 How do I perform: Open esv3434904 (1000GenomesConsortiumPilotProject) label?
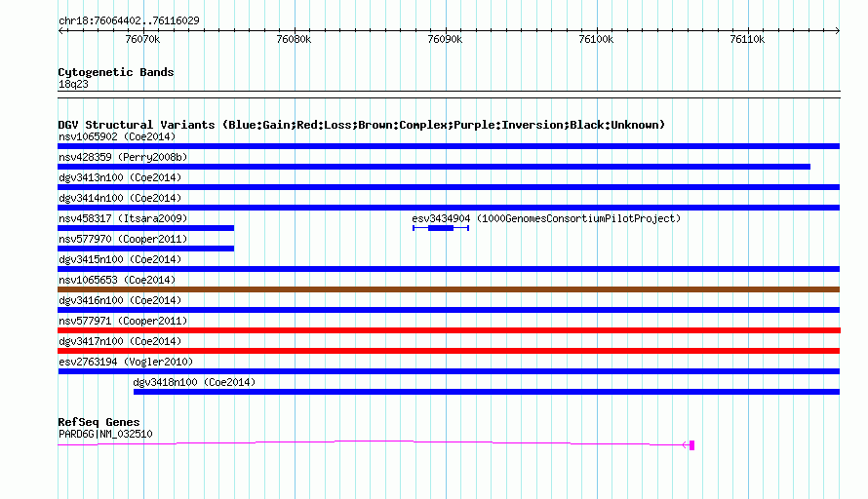click(546, 218)
